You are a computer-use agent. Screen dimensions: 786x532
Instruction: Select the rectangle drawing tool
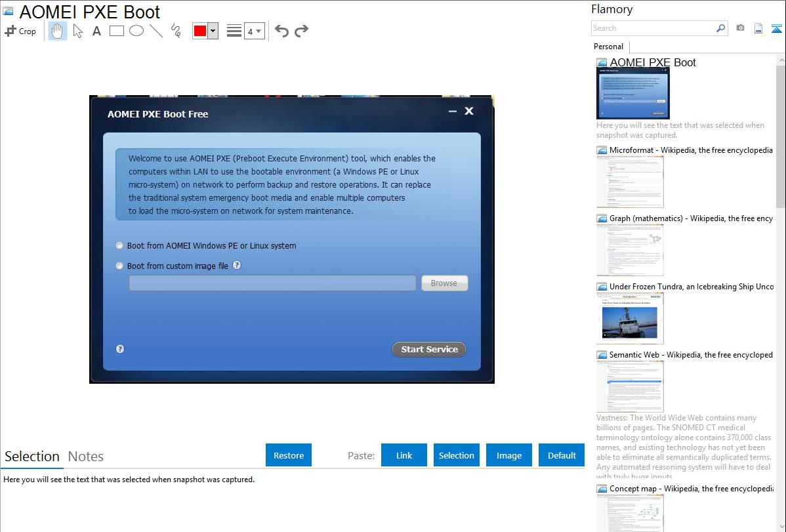(116, 31)
